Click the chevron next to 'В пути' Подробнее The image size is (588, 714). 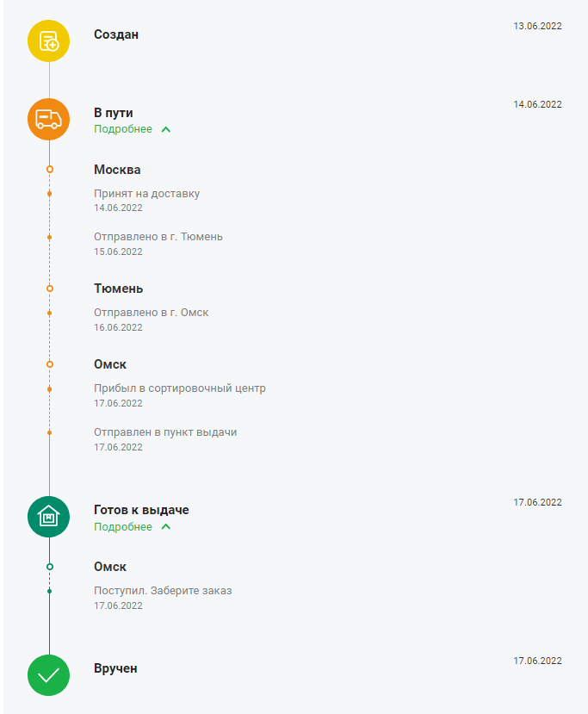coord(166,130)
